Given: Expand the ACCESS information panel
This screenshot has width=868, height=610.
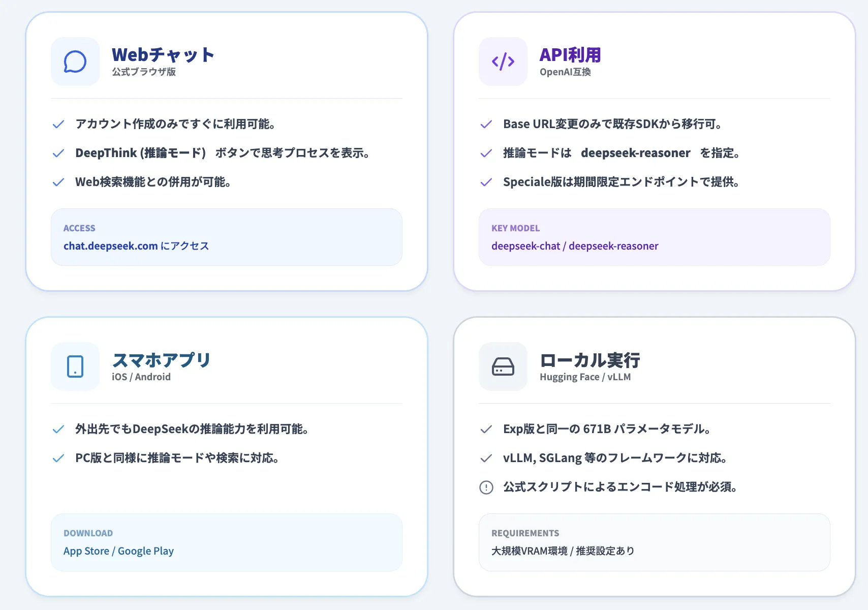Looking at the screenshot, I should [x=226, y=237].
